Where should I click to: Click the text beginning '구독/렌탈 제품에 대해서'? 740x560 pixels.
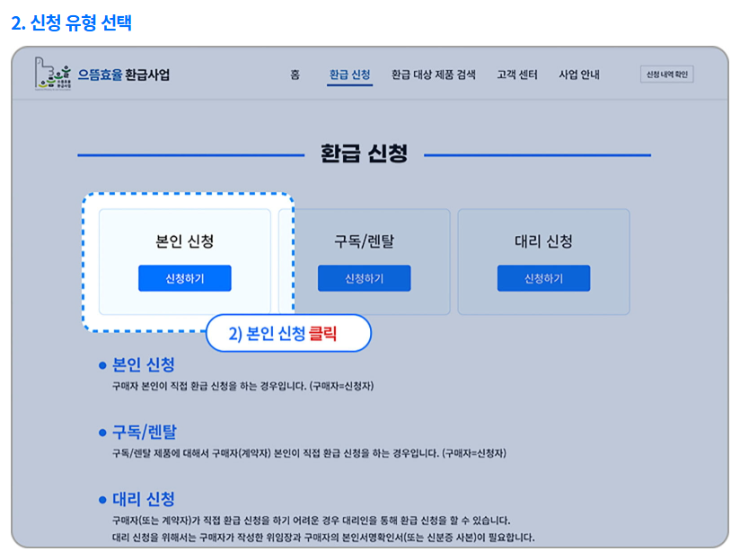coord(309,453)
